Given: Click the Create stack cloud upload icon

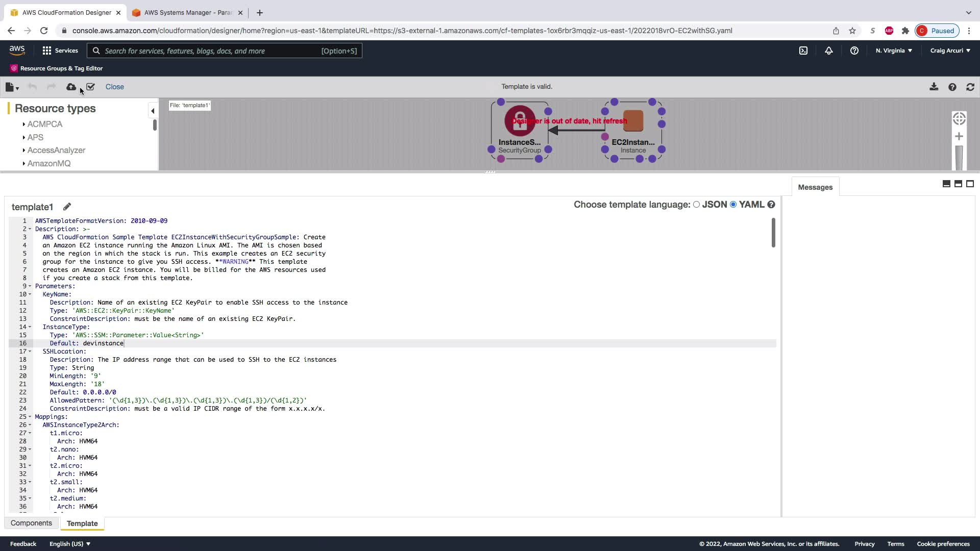Looking at the screenshot, I should (71, 87).
